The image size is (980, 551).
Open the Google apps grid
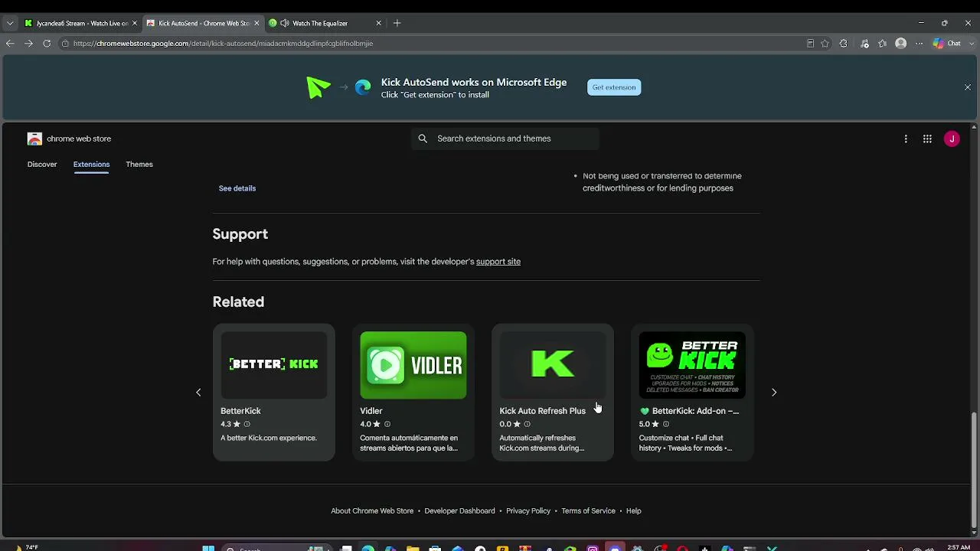pyautogui.click(x=927, y=139)
